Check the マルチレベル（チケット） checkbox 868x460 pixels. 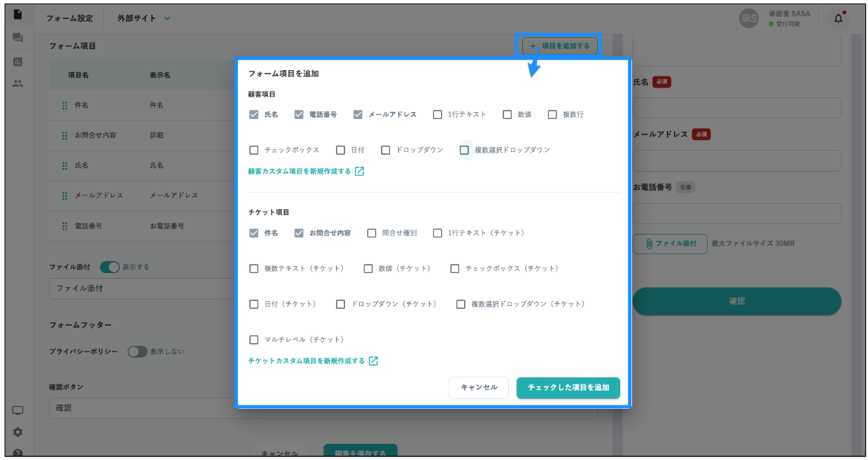[x=254, y=340]
